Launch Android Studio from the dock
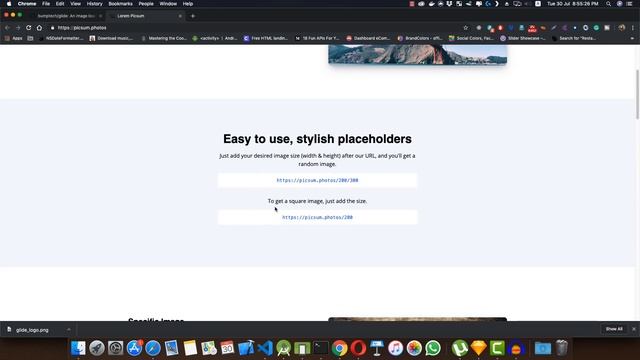The height and width of the screenshot is (360, 640). tap(284, 348)
